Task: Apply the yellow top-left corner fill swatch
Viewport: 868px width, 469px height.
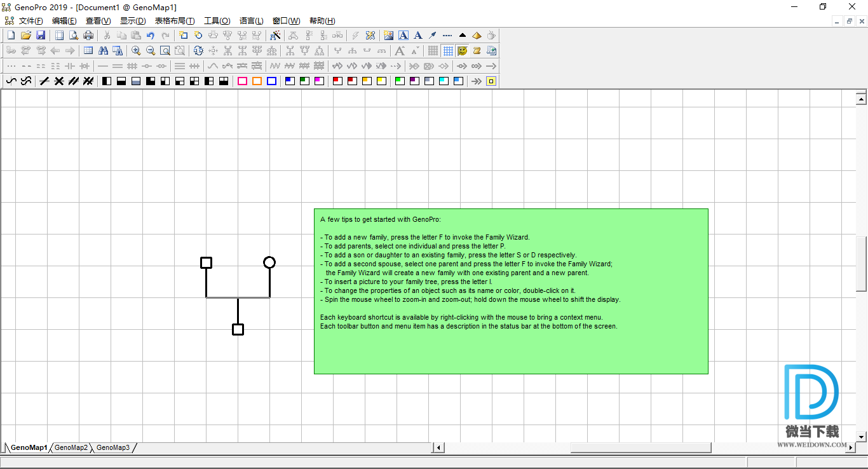Action: point(381,81)
